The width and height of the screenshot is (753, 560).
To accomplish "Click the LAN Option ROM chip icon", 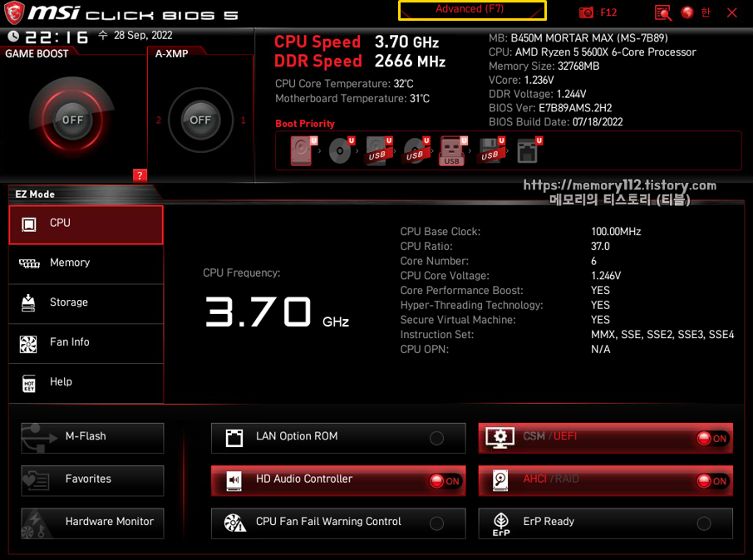I will (x=234, y=438).
